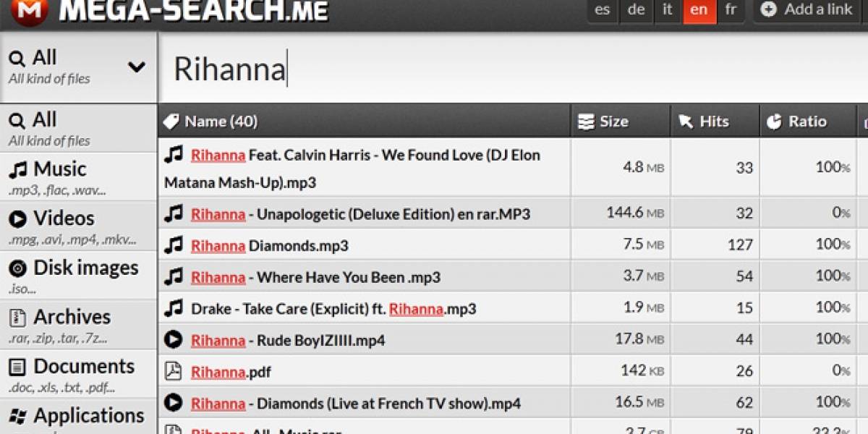
Task: Click the disc icon beside Disk images
Action: [x=17, y=268]
